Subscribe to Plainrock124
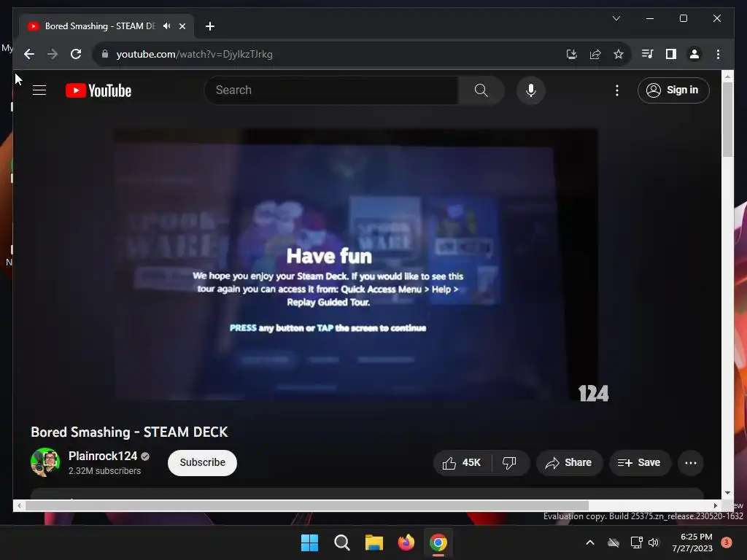The width and height of the screenshot is (747, 560). point(203,463)
